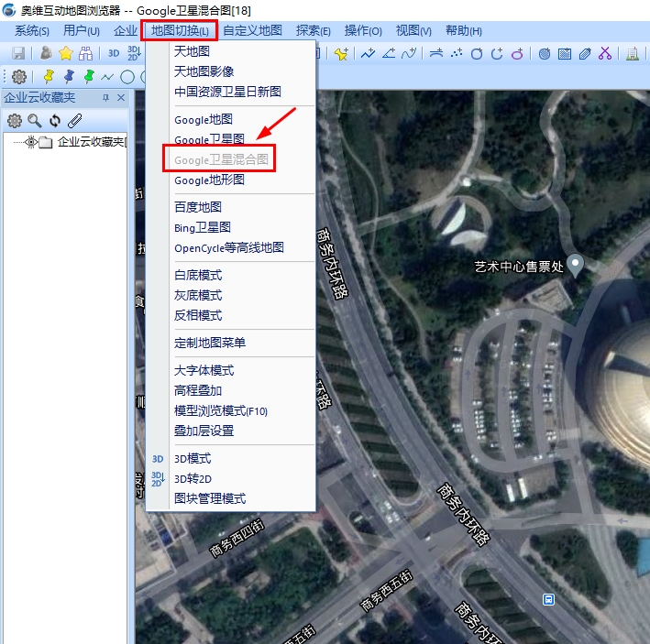Click the add yellow pin marker icon
Screen dimensions: 650x644
(x=341, y=54)
